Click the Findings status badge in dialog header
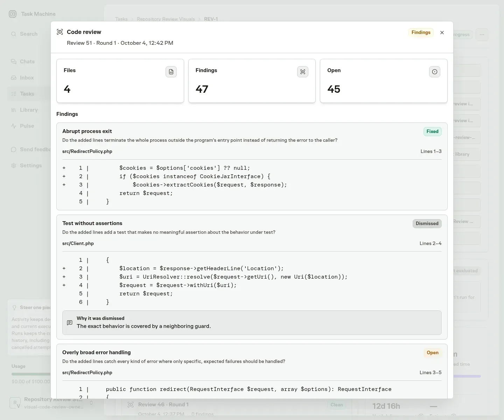 [x=421, y=33]
